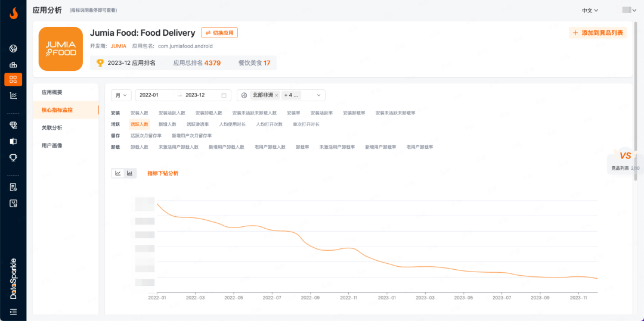644x321 pixels.
Task: Open the dashboard layout sidebar icon
Action: click(13, 203)
